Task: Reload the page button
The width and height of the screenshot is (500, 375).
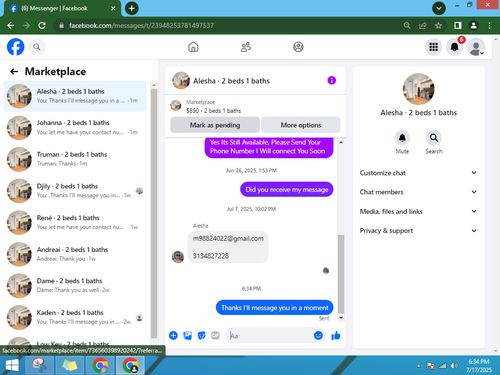Action: [42, 25]
